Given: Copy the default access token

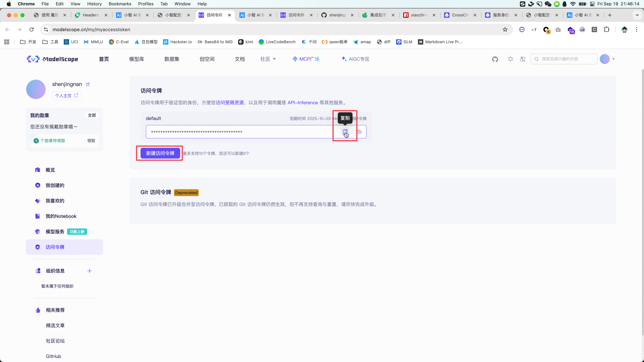Looking at the screenshot, I should (345, 132).
